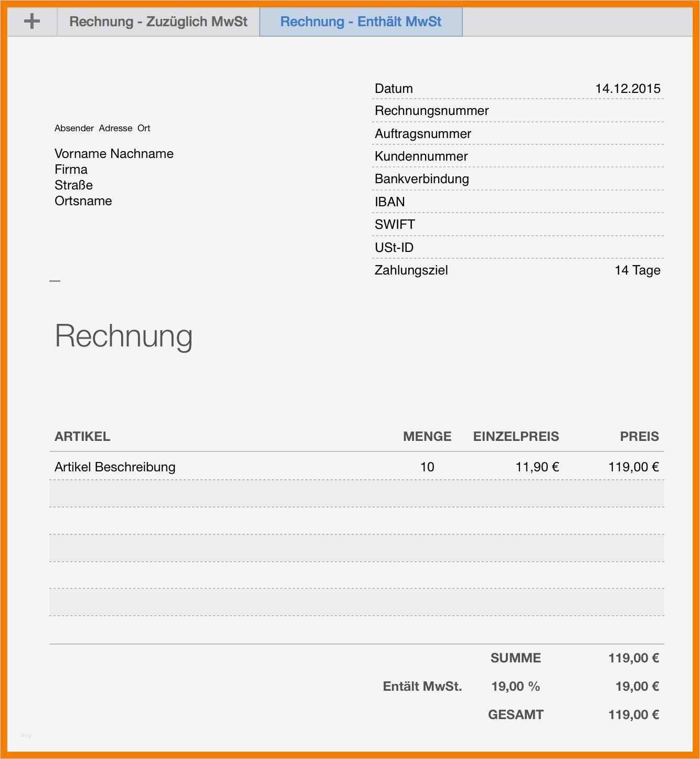Add a new sheet with plus icon
700x759 pixels.
32,22
